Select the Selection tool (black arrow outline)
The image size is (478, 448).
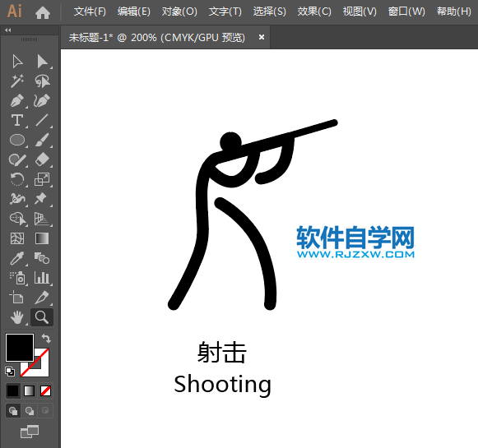pos(17,62)
